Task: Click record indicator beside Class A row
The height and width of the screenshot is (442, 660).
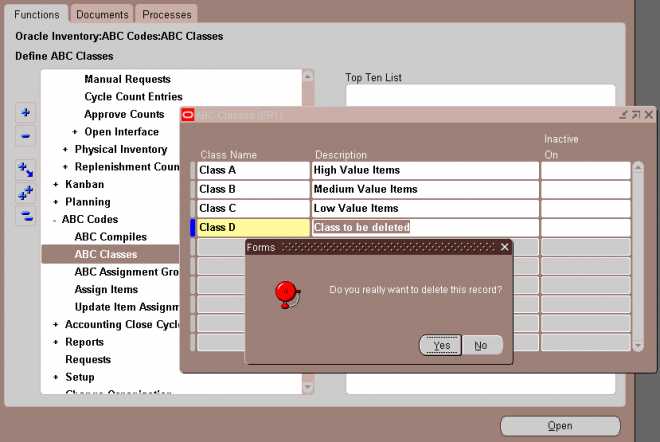Action: 193,170
